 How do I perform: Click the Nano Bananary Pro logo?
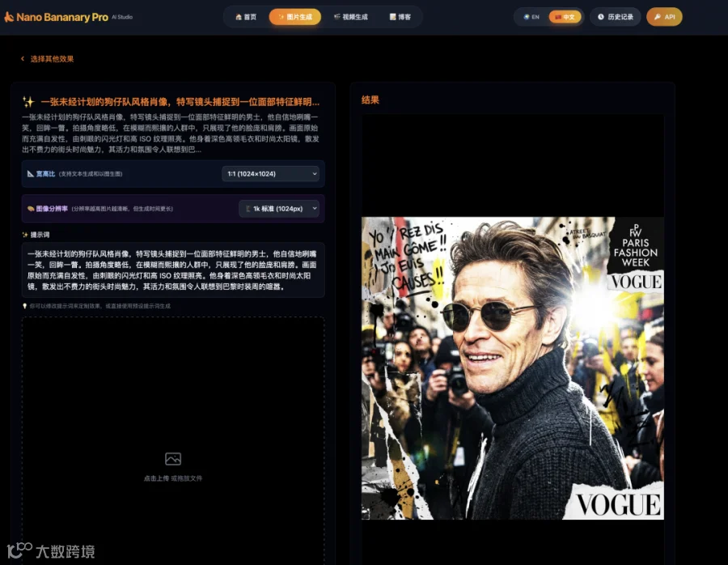click(x=56, y=17)
